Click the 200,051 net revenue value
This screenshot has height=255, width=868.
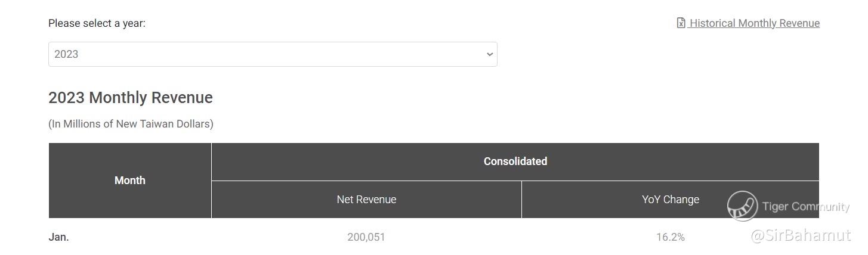pos(366,237)
